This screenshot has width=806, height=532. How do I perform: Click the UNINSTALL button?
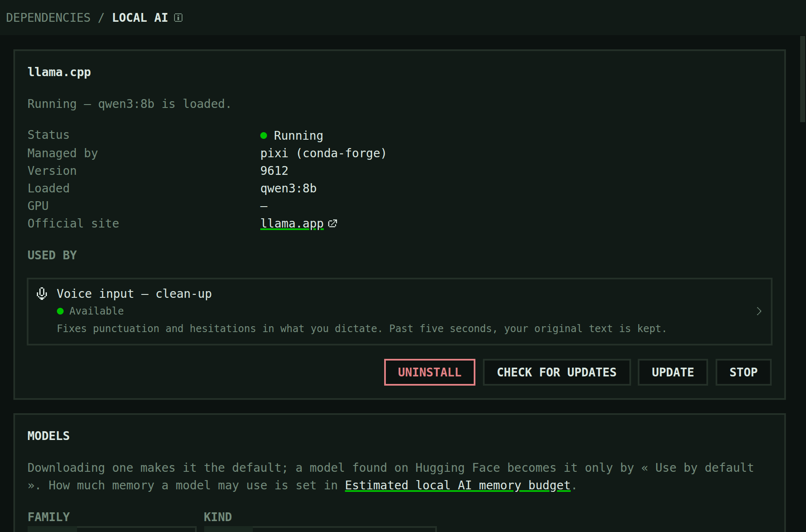[x=430, y=372]
